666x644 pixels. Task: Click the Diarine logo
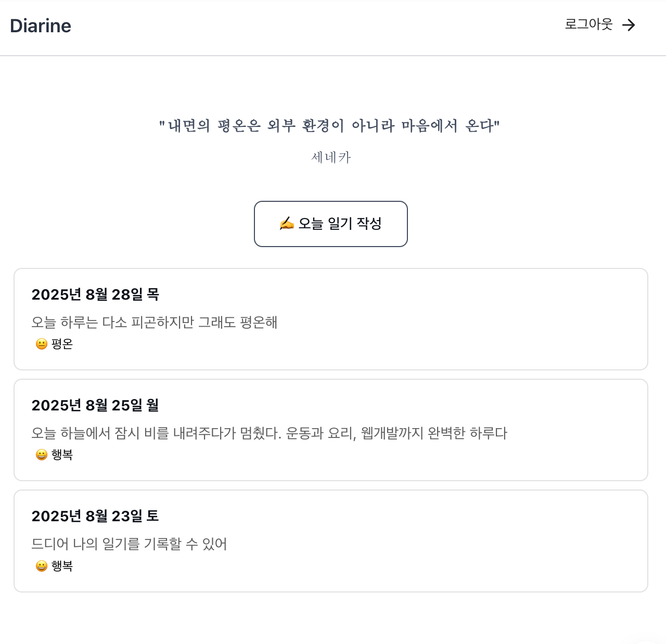[41, 26]
